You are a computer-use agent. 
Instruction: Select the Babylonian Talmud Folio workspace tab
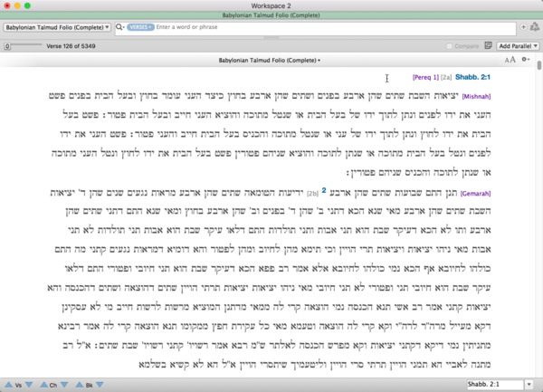tap(271, 14)
